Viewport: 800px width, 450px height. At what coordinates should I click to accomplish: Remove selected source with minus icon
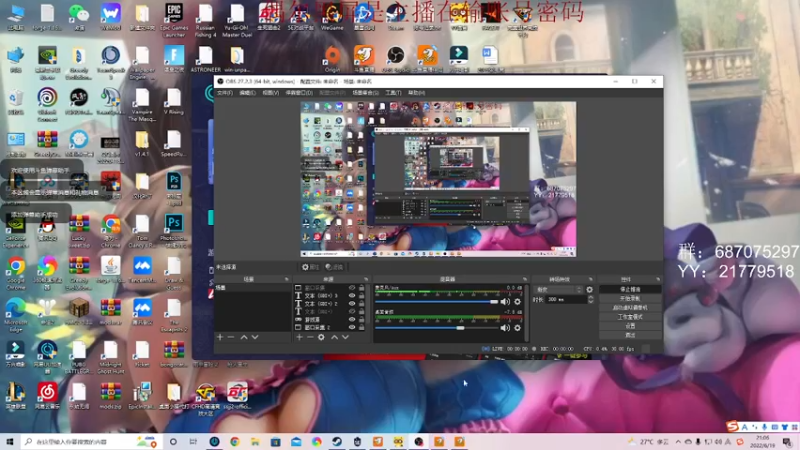tap(310, 337)
